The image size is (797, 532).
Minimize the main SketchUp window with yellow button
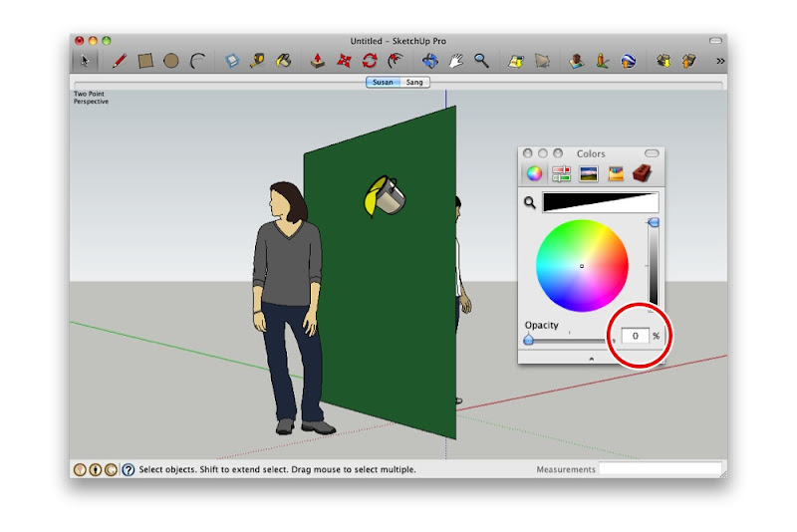[x=93, y=41]
